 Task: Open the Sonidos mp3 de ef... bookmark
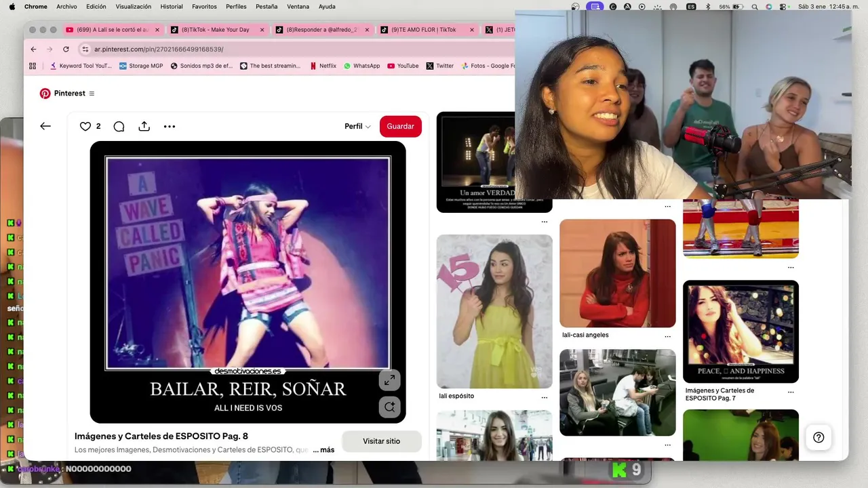pyautogui.click(x=201, y=66)
